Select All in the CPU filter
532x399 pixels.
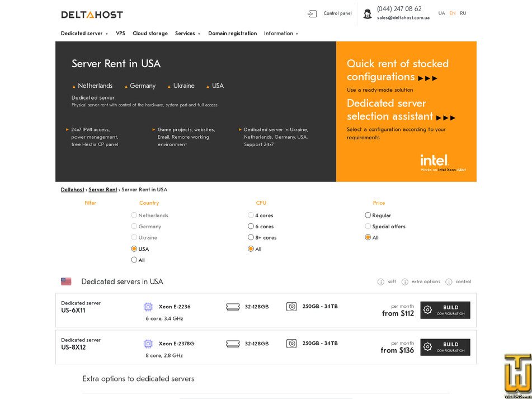[251, 248]
